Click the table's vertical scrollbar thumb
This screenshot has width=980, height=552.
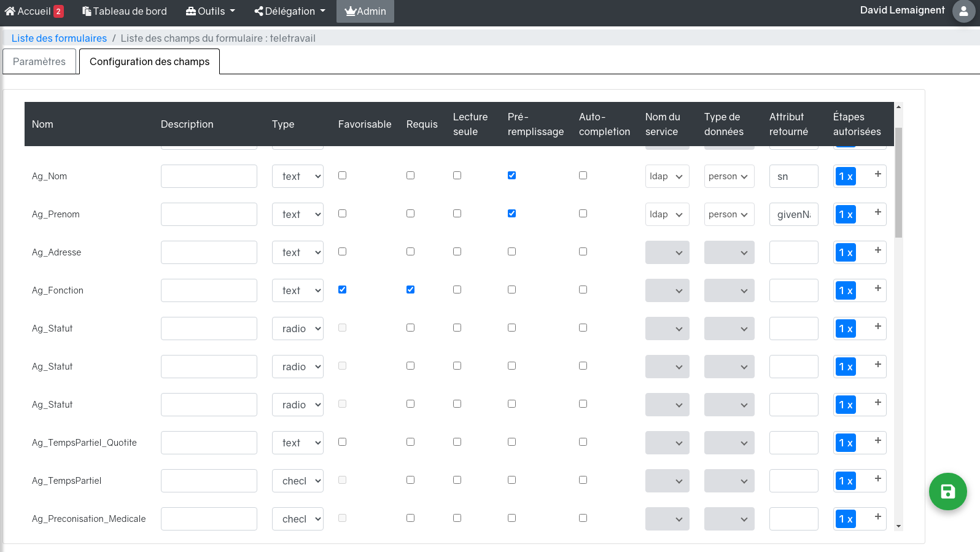click(898, 182)
